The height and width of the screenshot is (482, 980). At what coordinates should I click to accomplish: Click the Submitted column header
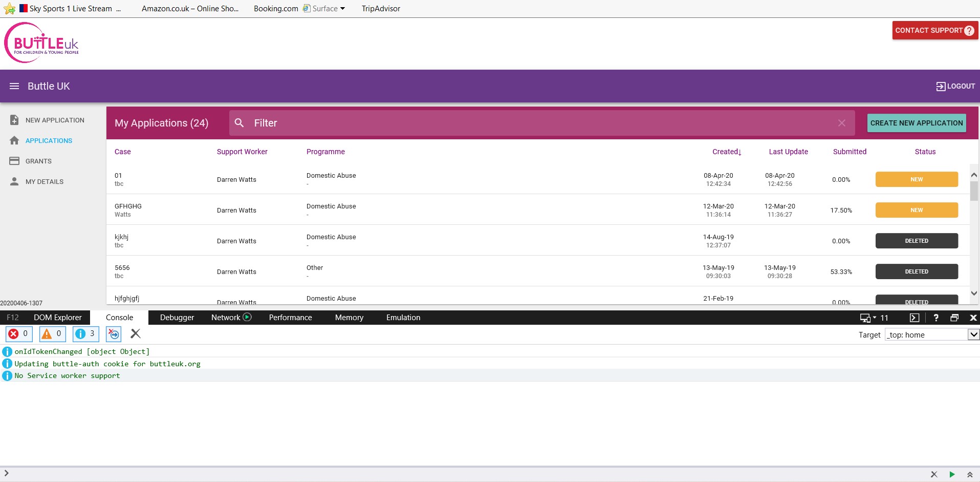tap(850, 152)
